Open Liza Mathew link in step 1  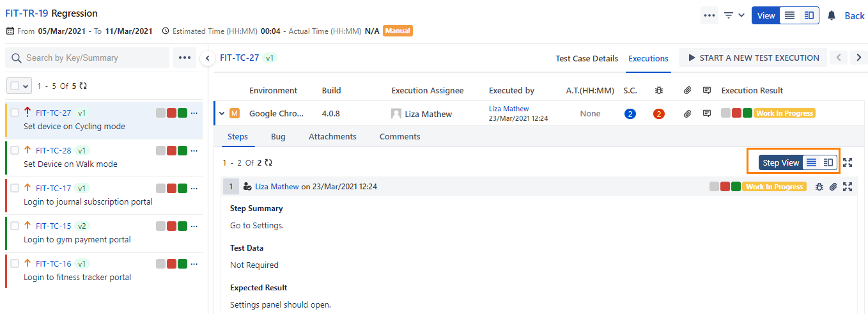[x=277, y=187]
